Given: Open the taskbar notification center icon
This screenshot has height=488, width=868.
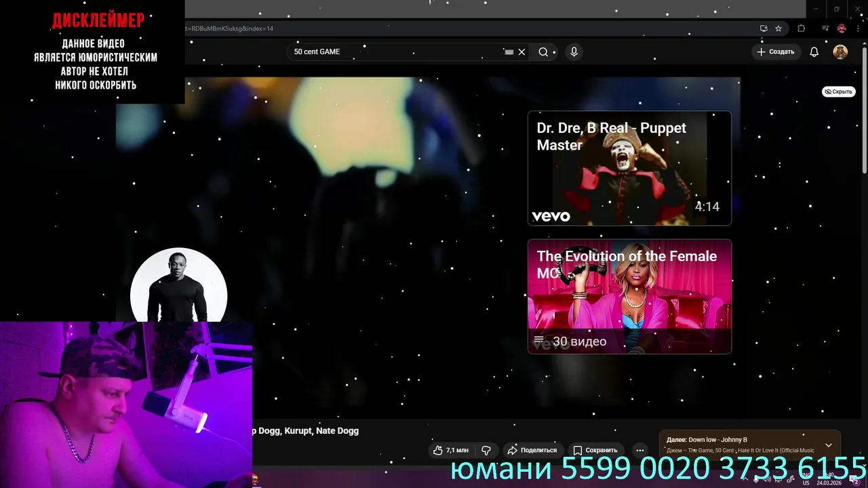Looking at the screenshot, I should tap(855, 480).
